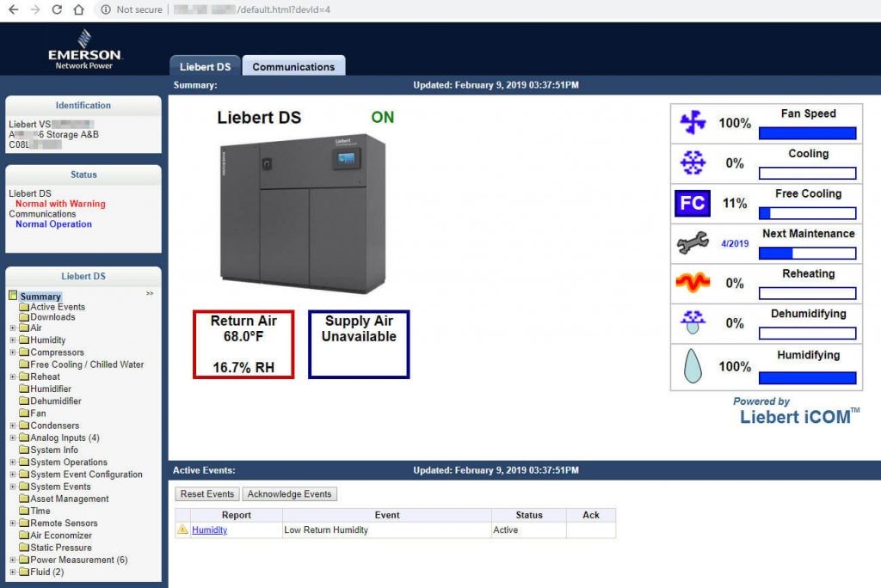Click the FC Free Cooling icon
This screenshot has height=588, width=881.
[x=693, y=203]
